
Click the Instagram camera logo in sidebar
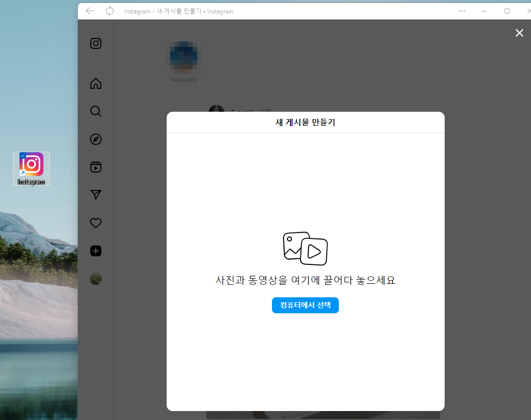[95, 43]
